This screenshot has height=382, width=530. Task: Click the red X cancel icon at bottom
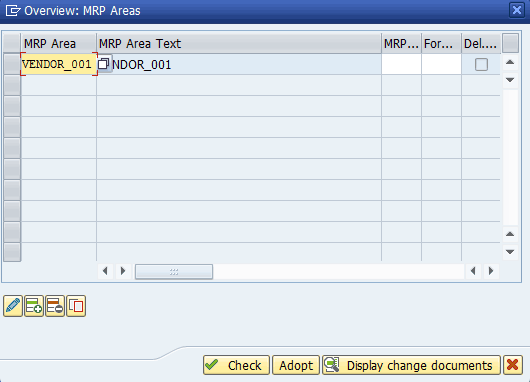pyautogui.click(x=513, y=365)
